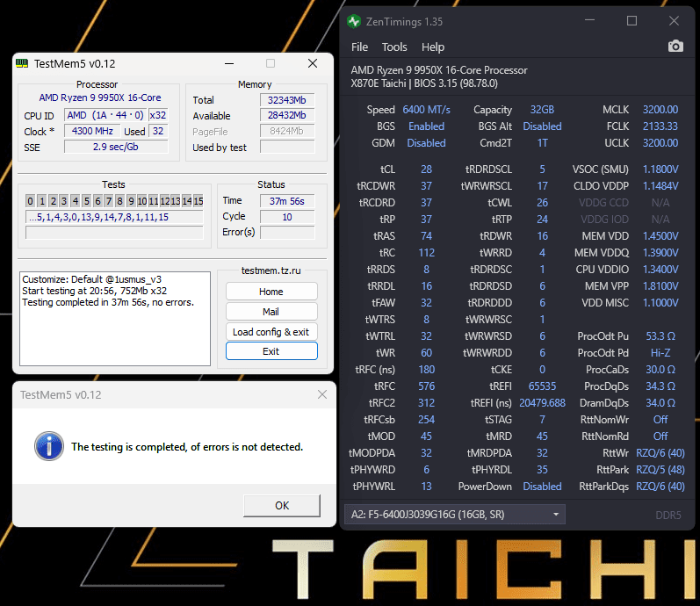Click the SSE 2.9 sec/Gb field
This screenshot has width=700, height=606.
(116, 147)
